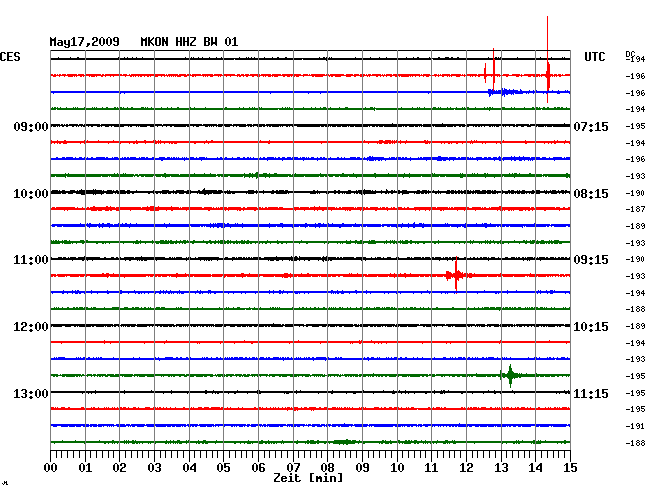
Task: Select the 13:00 local time label
Action: coord(31,393)
